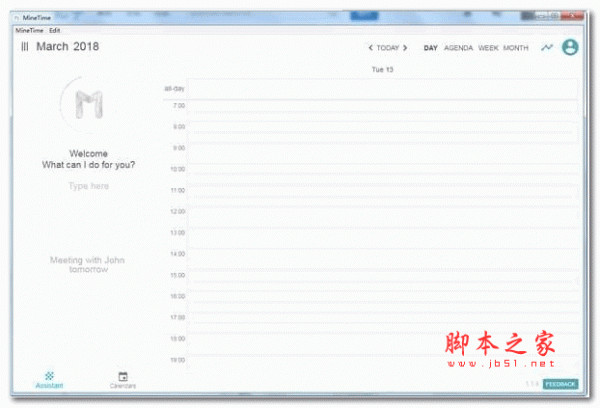
Task: Go to the previous day with left chevron
Action: [370, 48]
